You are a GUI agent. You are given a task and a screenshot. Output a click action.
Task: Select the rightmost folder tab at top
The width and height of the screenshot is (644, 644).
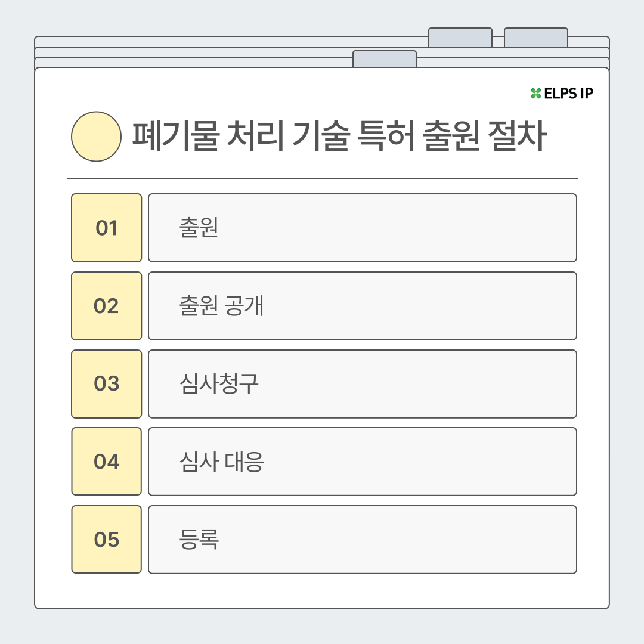pos(536,38)
